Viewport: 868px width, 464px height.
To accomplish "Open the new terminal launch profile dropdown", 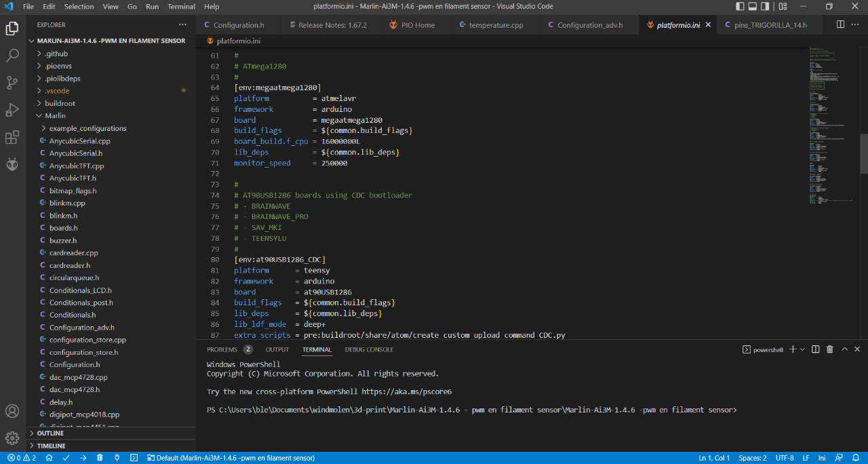I will coord(802,349).
